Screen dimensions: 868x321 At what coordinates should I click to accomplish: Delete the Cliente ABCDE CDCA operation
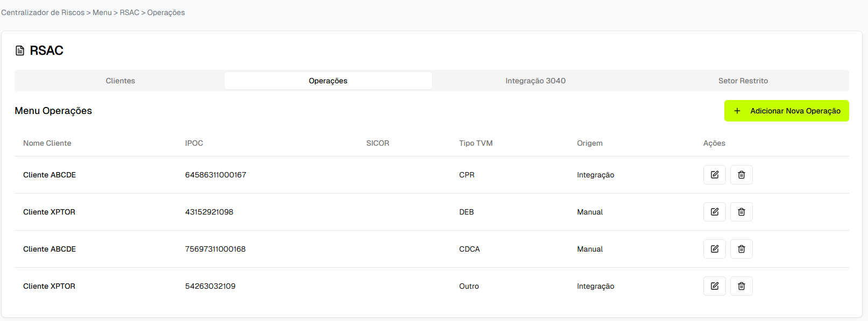pyautogui.click(x=741, y=249)
